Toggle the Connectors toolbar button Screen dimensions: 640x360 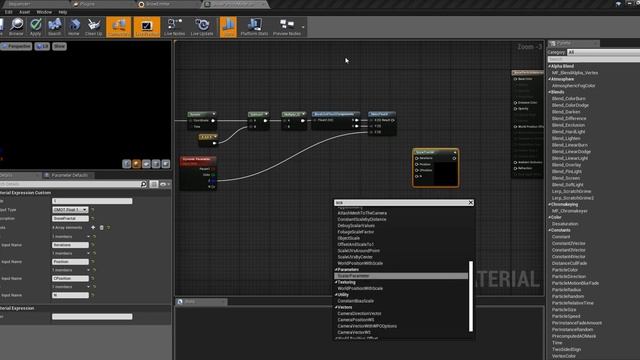click(119, 27)
